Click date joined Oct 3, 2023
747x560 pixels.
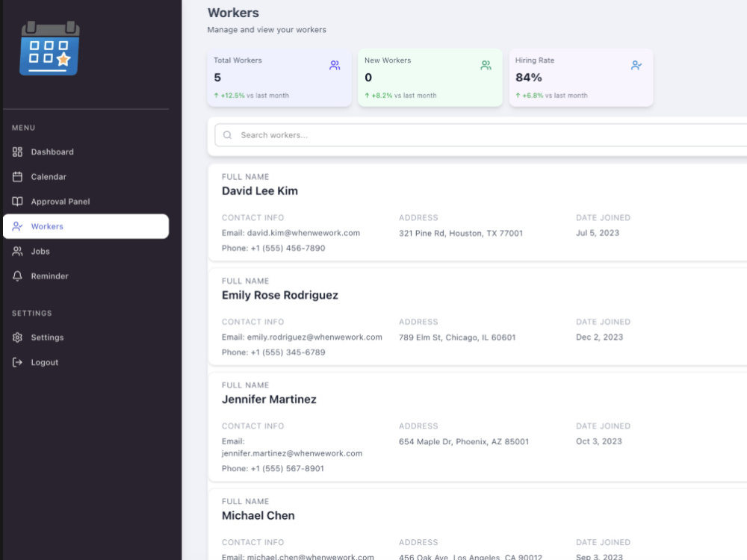click(x=599, y=441)
